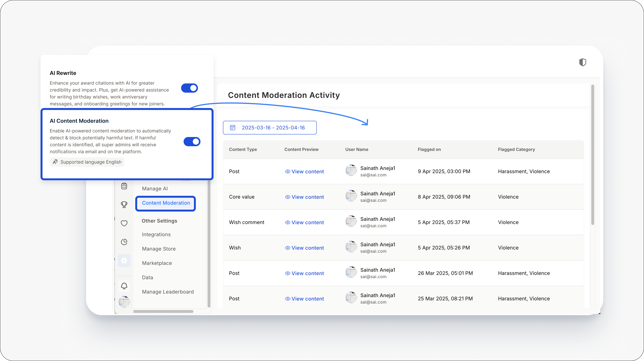Open the trophy sidebar icon
644x361 pixels.
coord(124,205)
